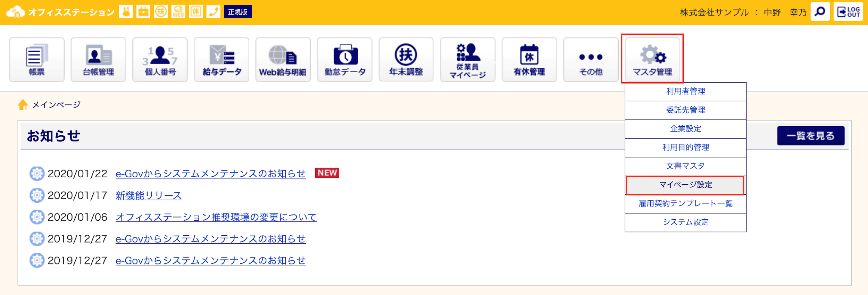This screenshot has height=295, width=868.
Task: Click the red NEW badge
Action: [327, 173]
